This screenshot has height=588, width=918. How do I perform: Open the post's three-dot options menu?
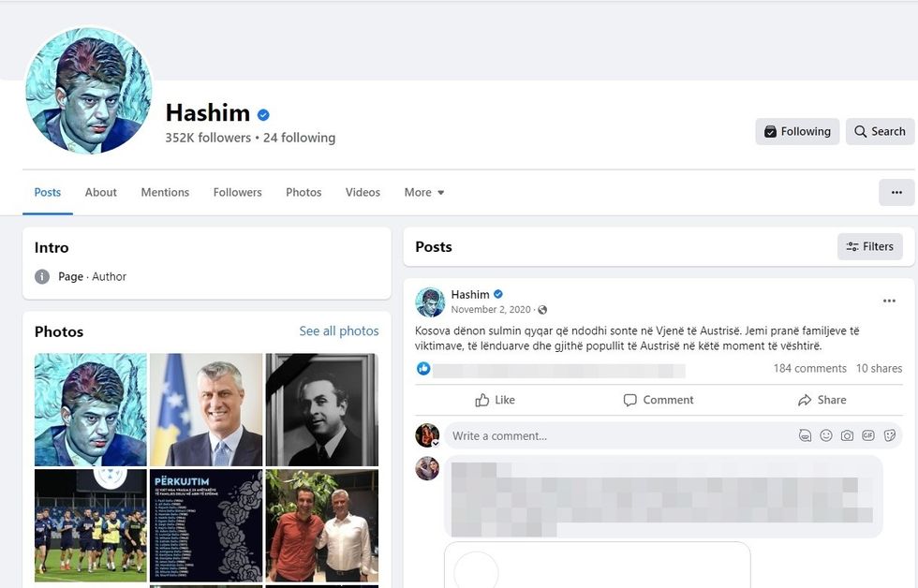(x=889, y=301)
